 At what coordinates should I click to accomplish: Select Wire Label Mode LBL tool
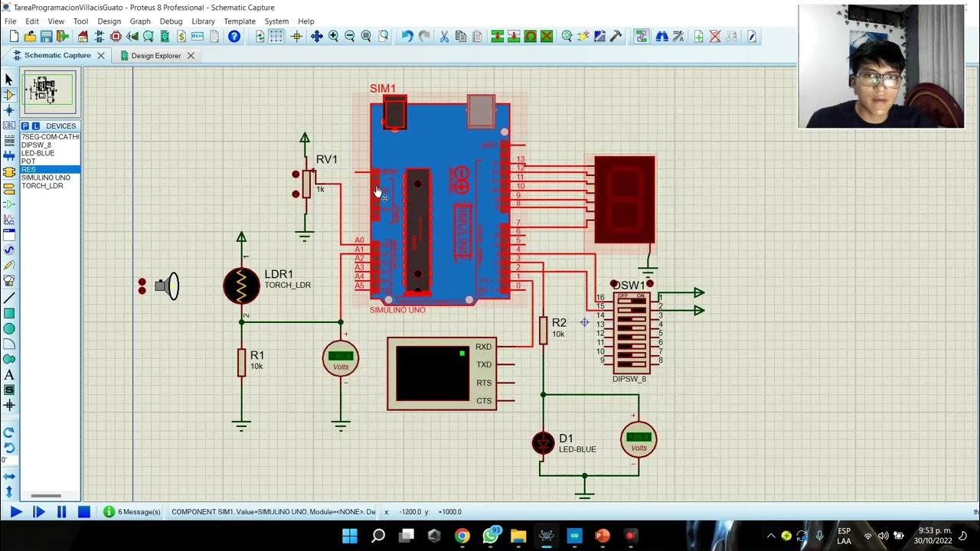pos(9,126)
